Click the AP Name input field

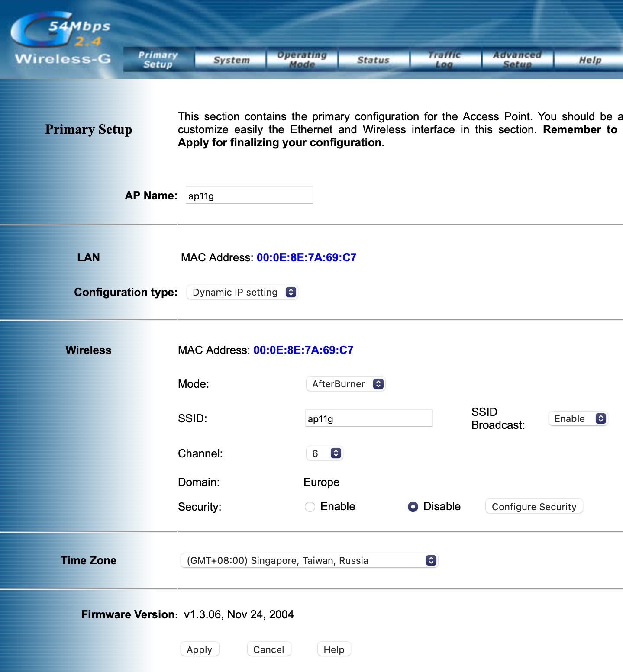click(x=249, y=196)
